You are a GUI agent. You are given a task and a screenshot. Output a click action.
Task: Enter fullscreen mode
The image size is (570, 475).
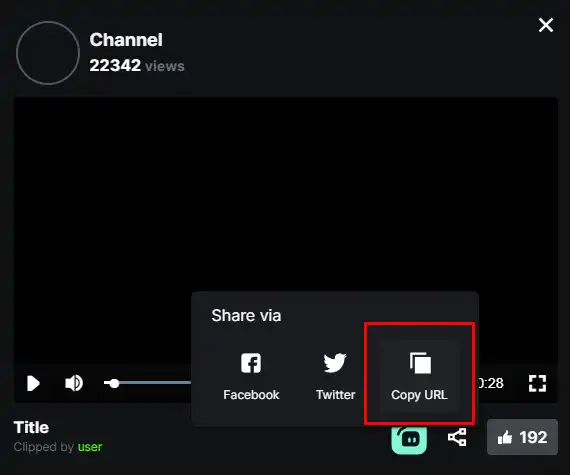(537, 383)
